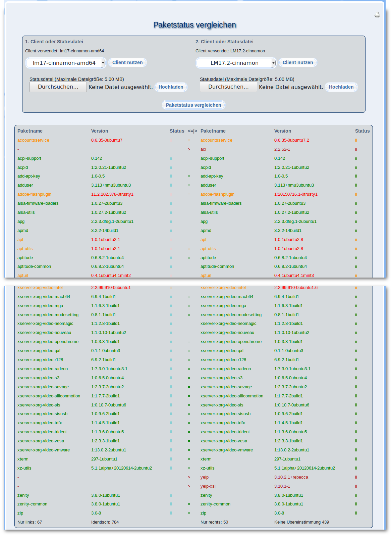The width and height of the screenshot is (392, 536).
Task: Browse for the second status file
Action: pos(228,87)
